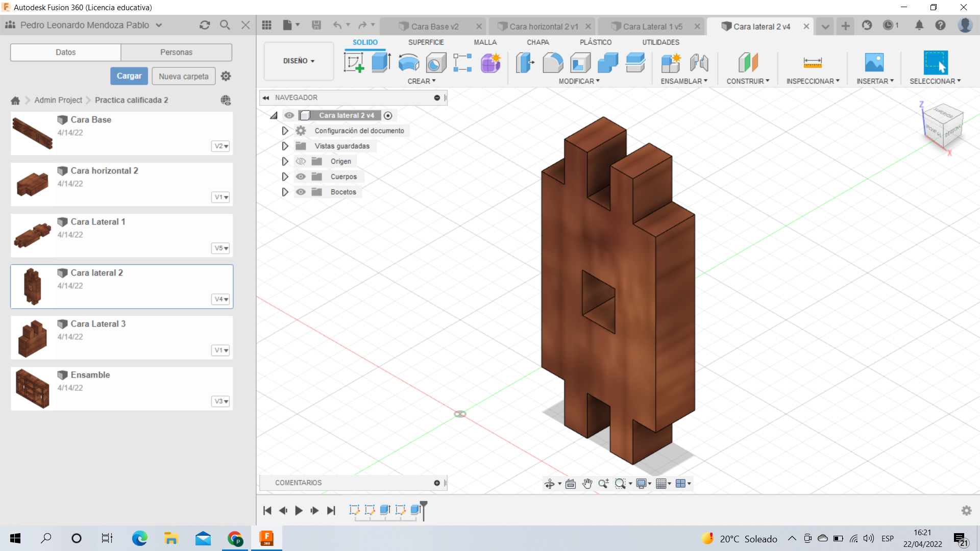Expand the Bocetos tree node
980x551 pixels.
click(x=285, y=192)
